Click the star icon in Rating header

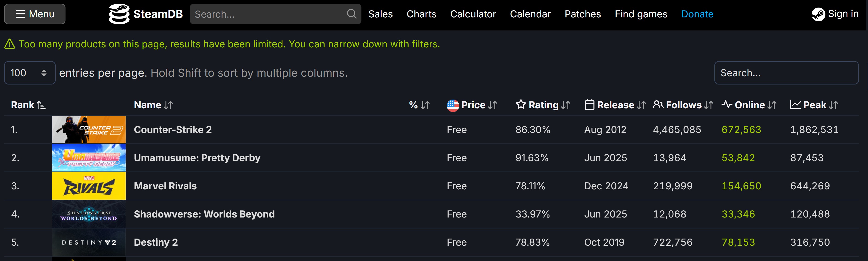coord(521,105)
